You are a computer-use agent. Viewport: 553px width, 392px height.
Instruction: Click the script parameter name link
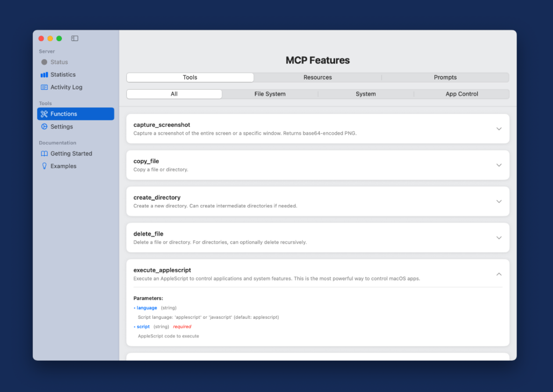(x=143, y=327)
